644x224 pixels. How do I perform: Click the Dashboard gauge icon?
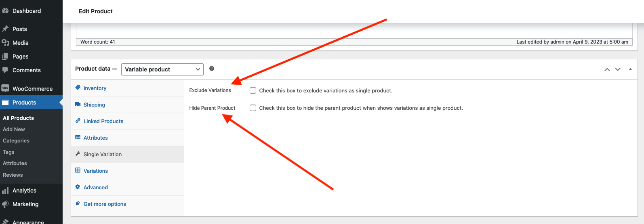(5, 11)
